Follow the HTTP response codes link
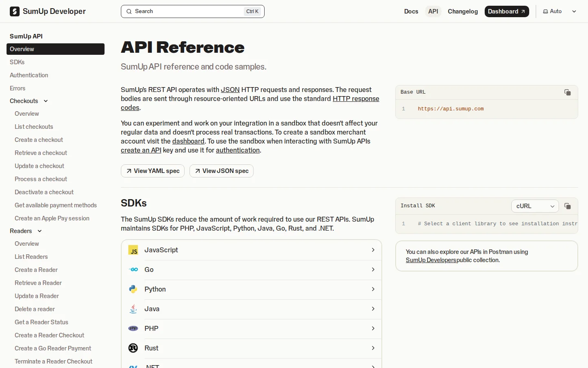Image resolution: width=588 pixels, height=368 pixels. [x=356, y=99]
